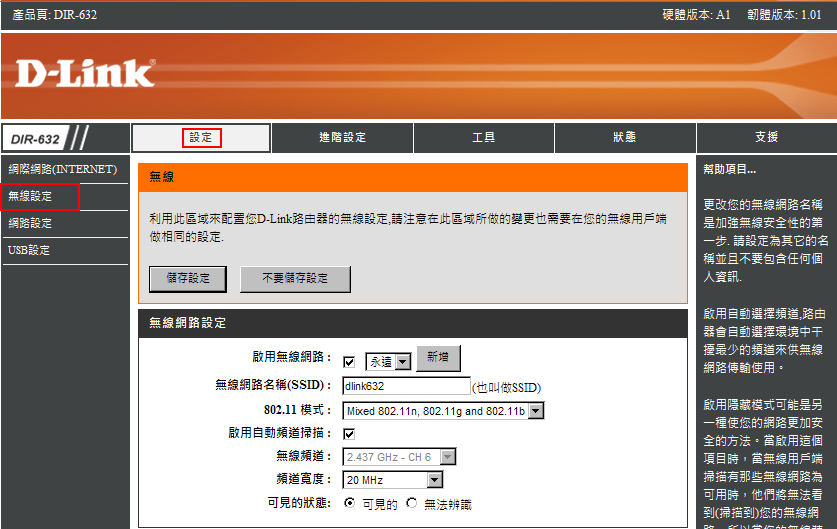
Task: Open the 設定 tab
Action: pyautogui.click(x=201, y=138)
